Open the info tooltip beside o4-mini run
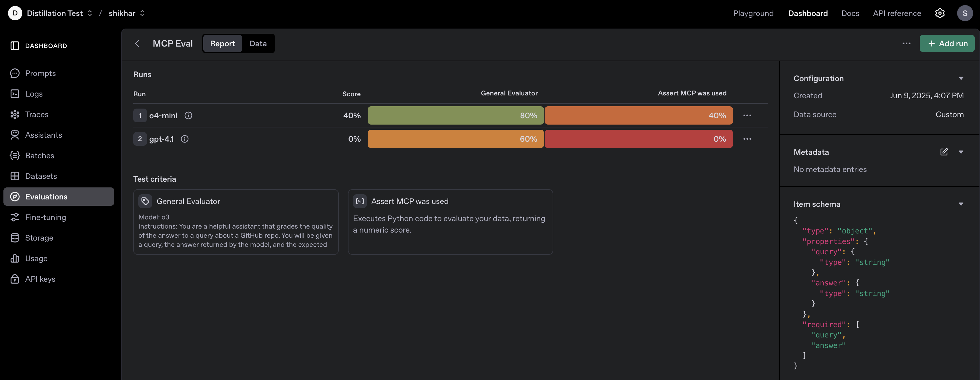 [x=188, y=115]
